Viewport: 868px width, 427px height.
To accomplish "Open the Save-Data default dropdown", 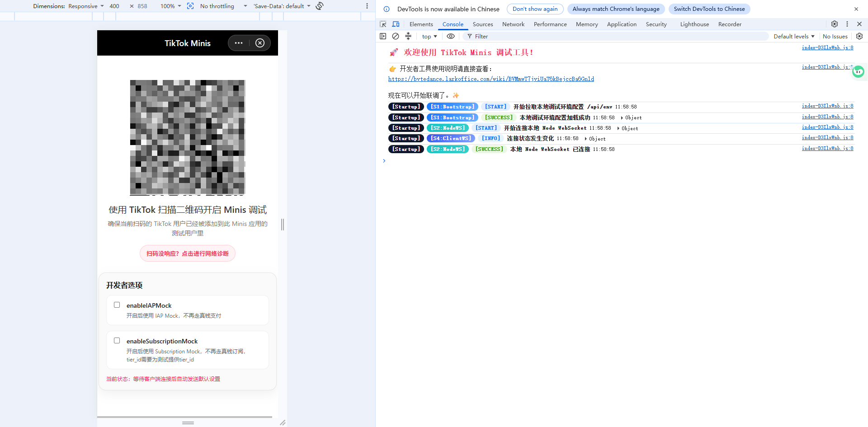I will (x=282, y=6).
